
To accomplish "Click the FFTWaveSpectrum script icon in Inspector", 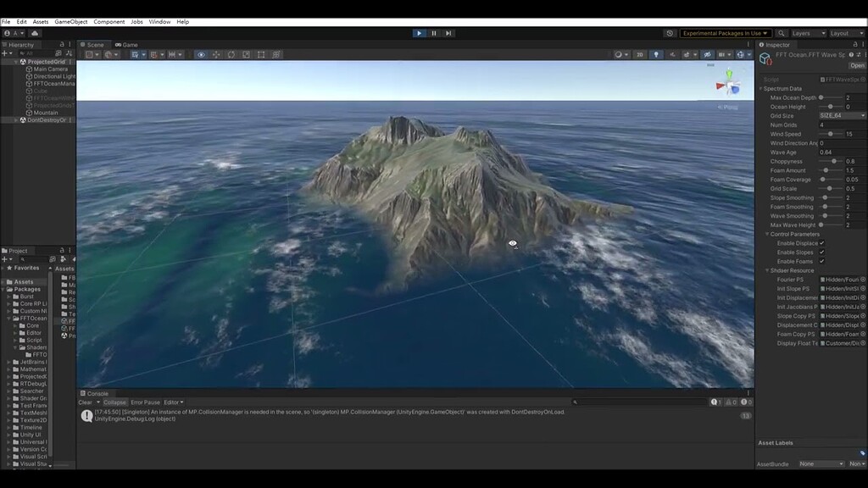I will tap(822, 79).
